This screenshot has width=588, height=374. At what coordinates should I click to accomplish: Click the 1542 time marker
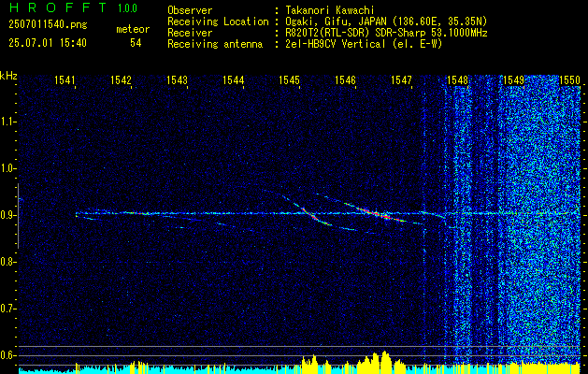(122, 79)
